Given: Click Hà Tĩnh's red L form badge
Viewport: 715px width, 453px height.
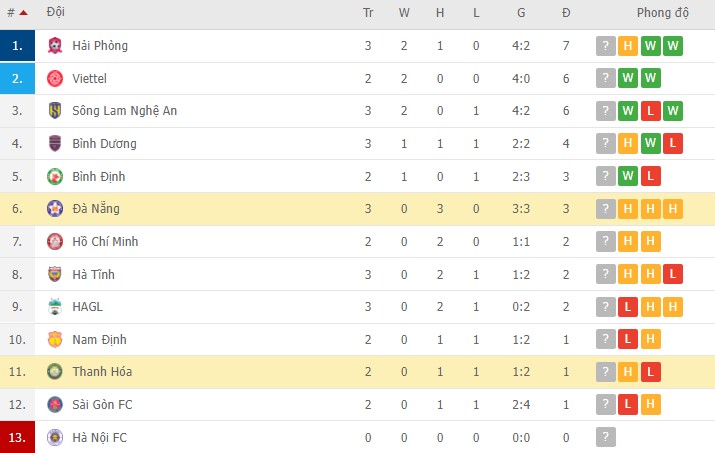Looking at the screenshot, I should tap(673, 274).
